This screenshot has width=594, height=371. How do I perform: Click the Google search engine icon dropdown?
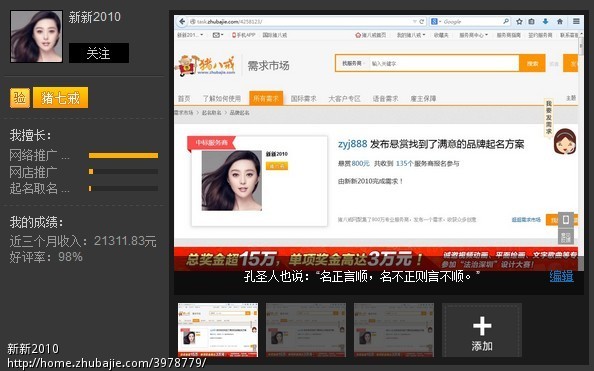[x=436, y=22]
